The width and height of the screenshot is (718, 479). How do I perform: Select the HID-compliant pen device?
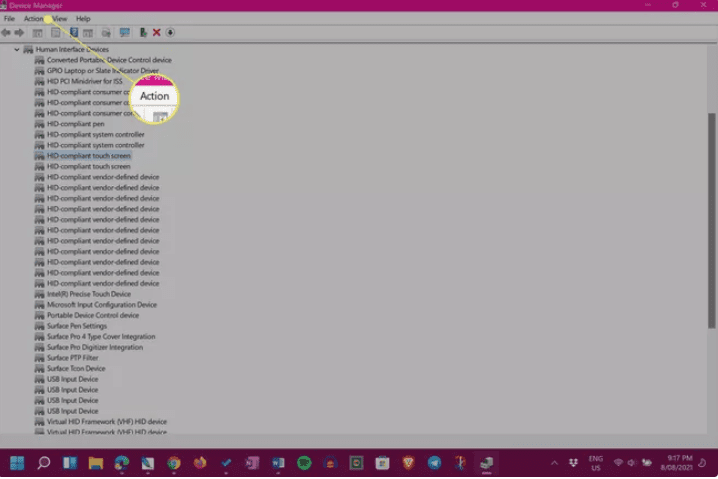tap(75, 124)
